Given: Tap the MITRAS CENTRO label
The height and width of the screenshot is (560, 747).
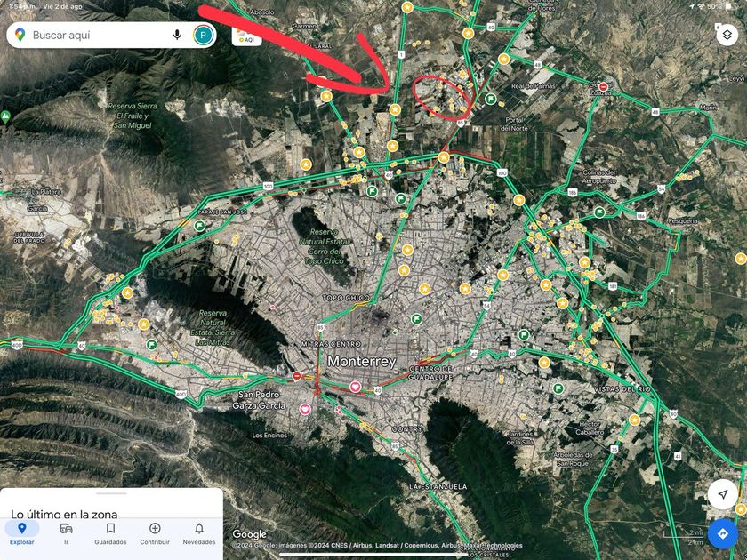Looking at the screenshot, I should [x=331, y=344].
